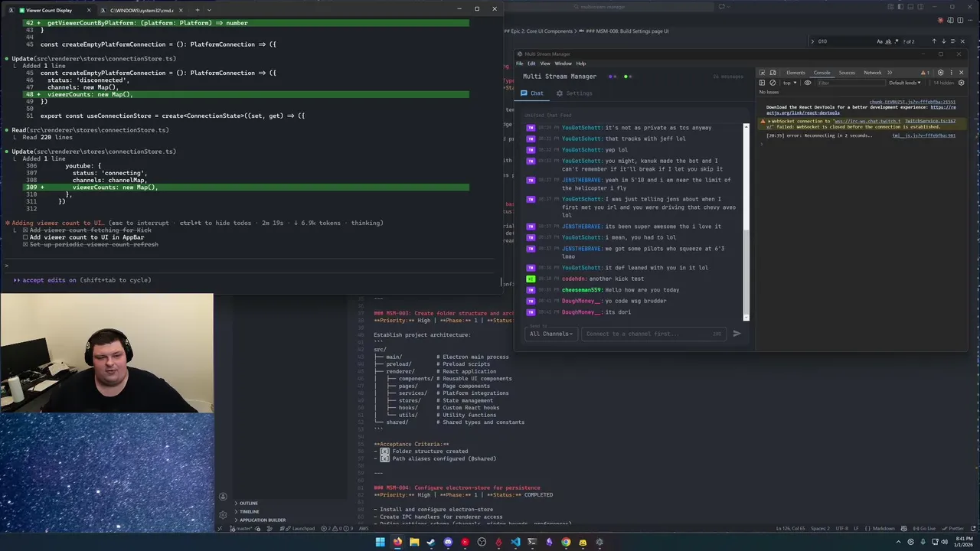Expand the WebSocket warning message triangle

click(x=769, y=121)
